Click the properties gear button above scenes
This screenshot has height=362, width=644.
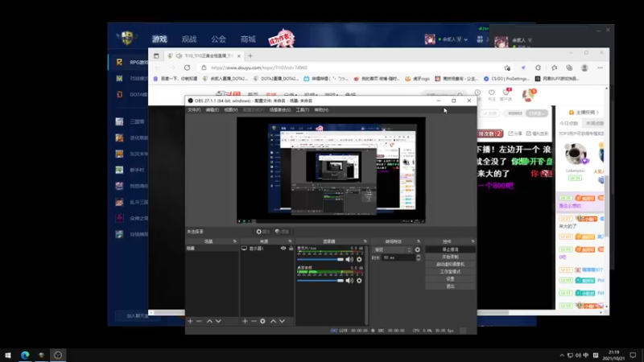pyautogui.click(x=263, y=232)
